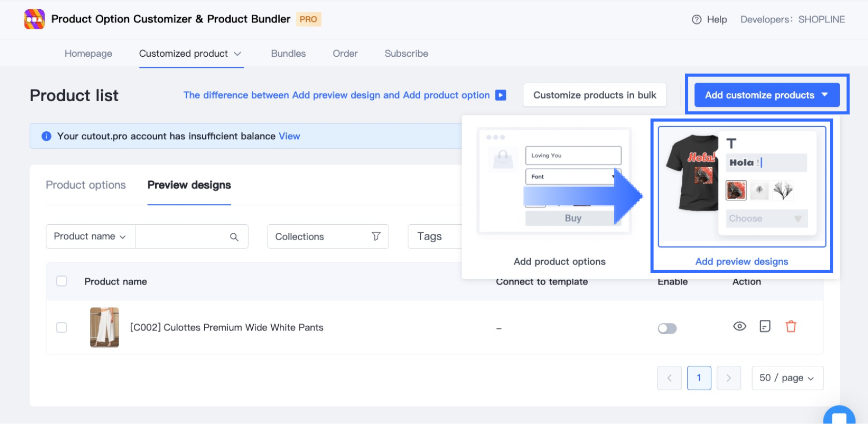Choose the Add preview designs option

point(741,262)
